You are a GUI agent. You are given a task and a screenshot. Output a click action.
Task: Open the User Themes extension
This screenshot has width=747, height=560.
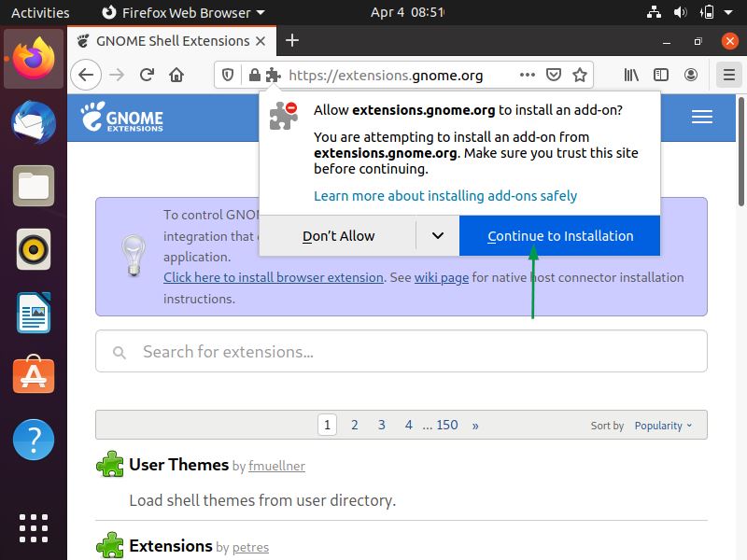coord(178,465)
